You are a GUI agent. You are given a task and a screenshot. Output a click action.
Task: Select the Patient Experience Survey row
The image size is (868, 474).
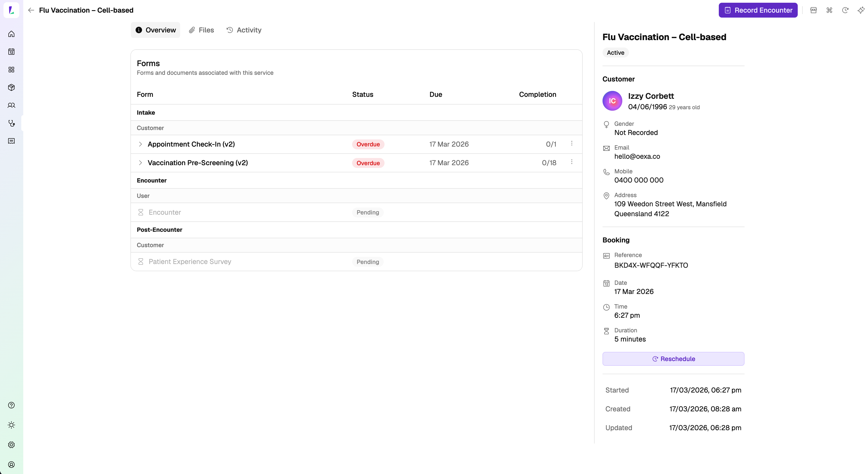356,262
